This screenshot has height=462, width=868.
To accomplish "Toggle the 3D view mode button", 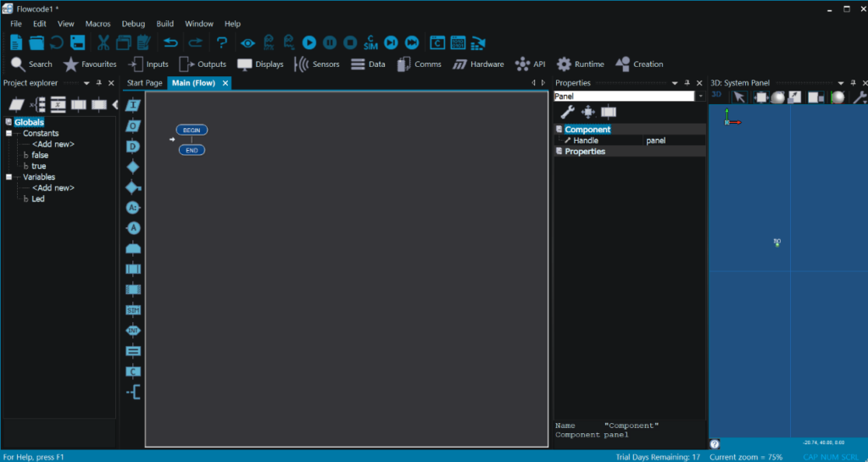I will click(x=716, y=95).
